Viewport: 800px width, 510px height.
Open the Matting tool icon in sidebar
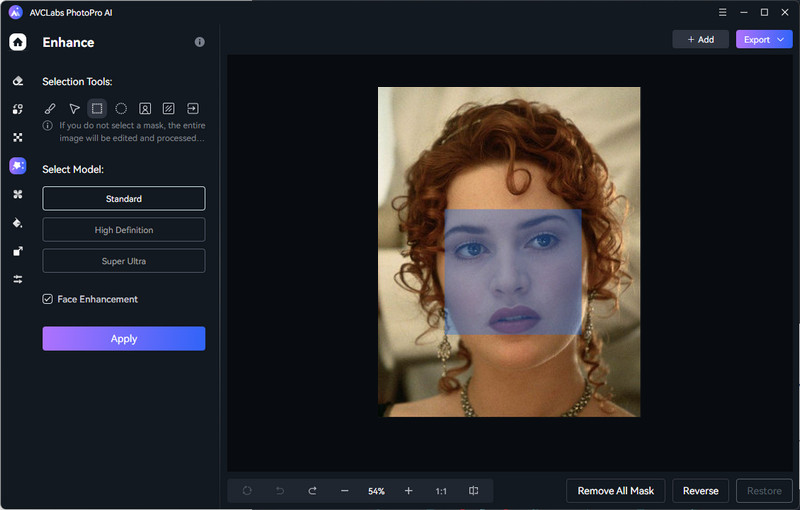pyautogui.click(x=18, y=137)
